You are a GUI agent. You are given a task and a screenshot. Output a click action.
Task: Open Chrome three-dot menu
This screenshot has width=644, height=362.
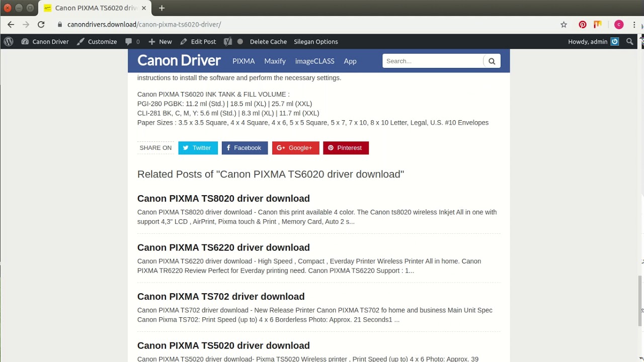click(634, 25)
